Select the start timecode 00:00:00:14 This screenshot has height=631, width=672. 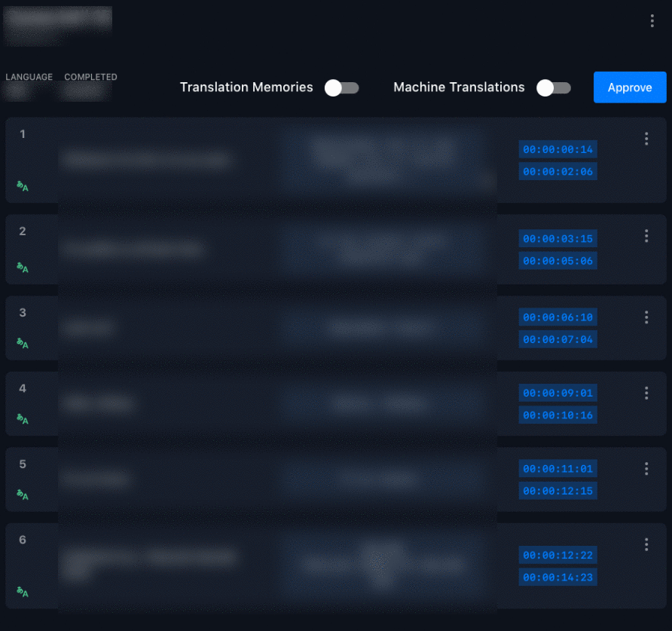coord(557,149)
